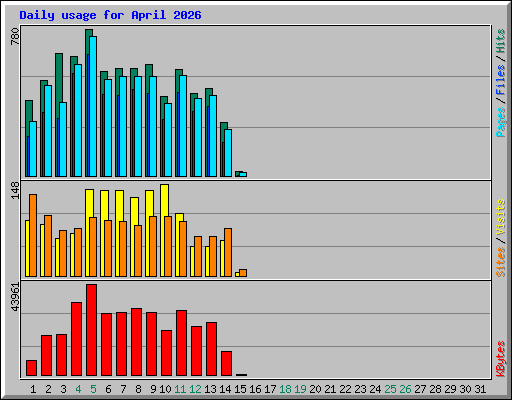
Task: Click the tallest red KBytes bar for day 5
Action: 92,330
